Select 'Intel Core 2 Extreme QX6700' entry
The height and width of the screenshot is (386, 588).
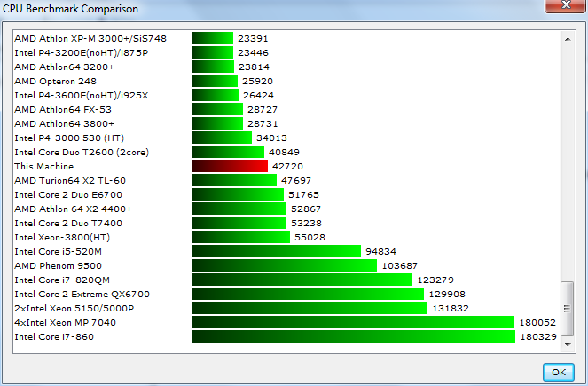(82, 294)
